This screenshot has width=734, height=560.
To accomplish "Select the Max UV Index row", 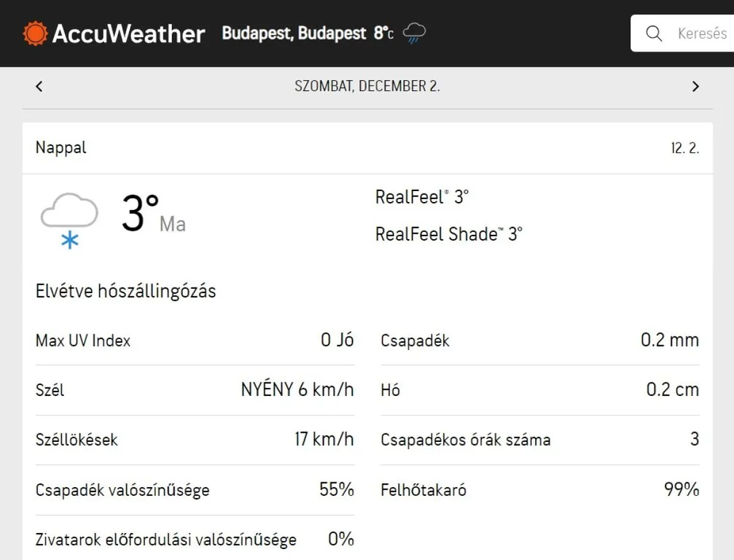I will point(195,341).
